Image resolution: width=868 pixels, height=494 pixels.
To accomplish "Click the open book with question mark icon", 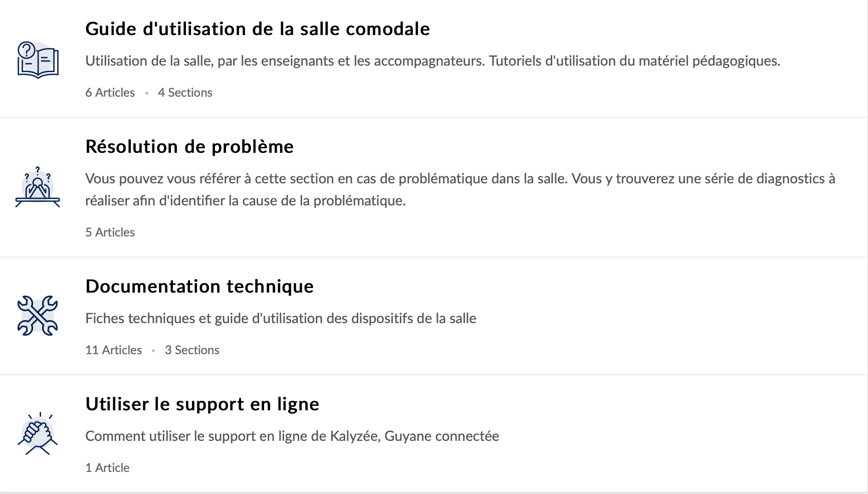I will [38, 60].
